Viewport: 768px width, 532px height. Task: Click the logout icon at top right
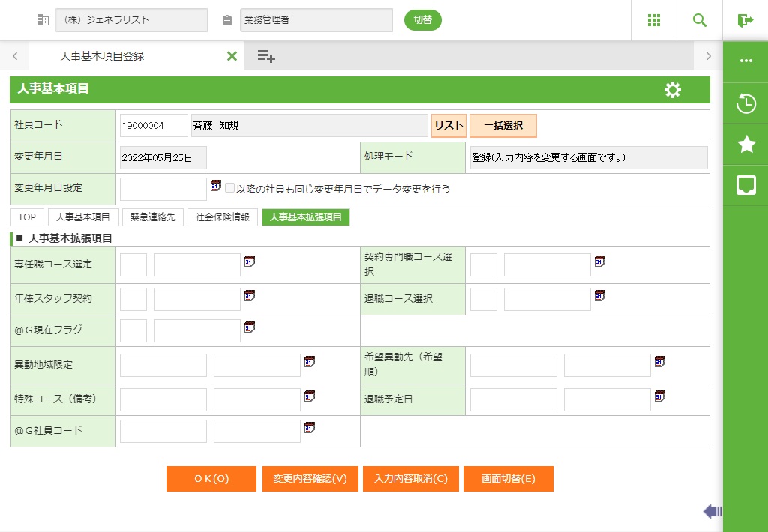click(x=745, y=20)
